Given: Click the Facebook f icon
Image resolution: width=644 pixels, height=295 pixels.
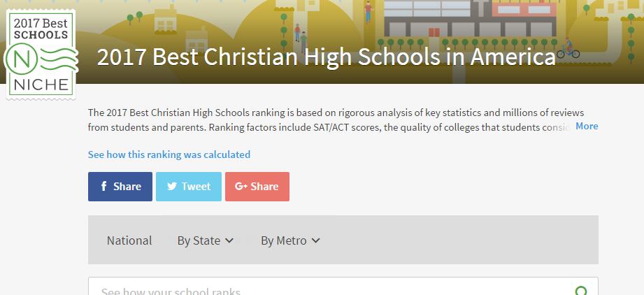Looking at the screenshot, I should (x=103, y=186).
